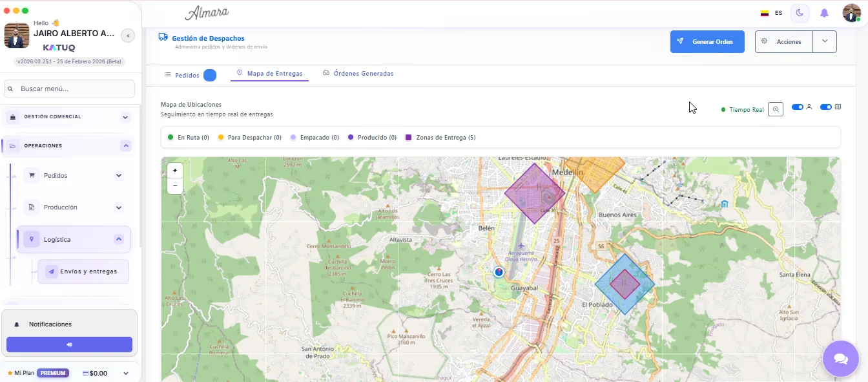Image resolution: width=868 pixels, height=382 pixels.
Task: Open the Órdenes Generadas tab
Action: (x=358, y=74)
